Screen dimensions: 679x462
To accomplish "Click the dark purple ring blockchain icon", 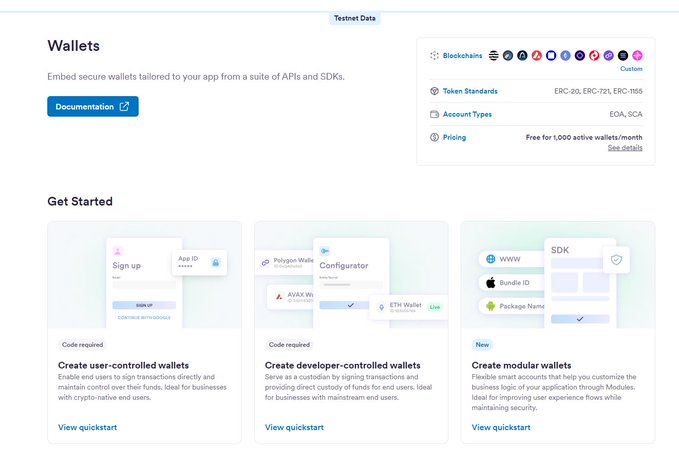I will point(580,55).
